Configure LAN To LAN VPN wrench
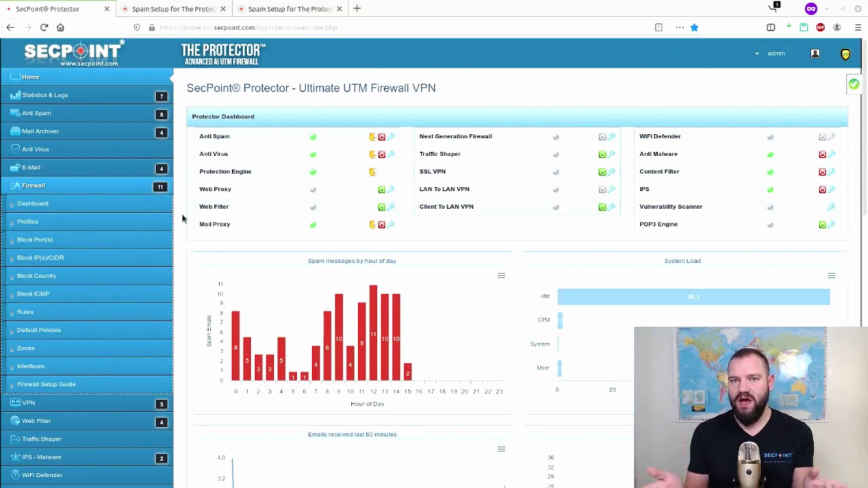 [612, 190]
